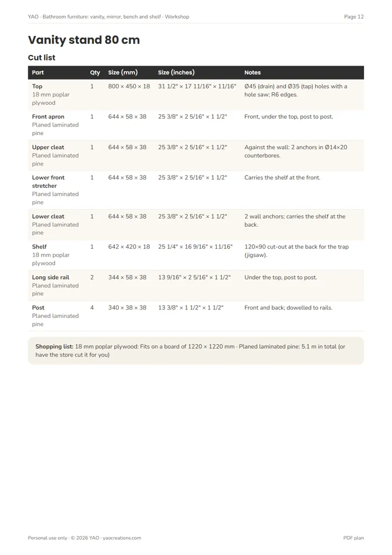Click the 'Notes' column header
This screenshot has width=392, height=555.
click(253, 72)
